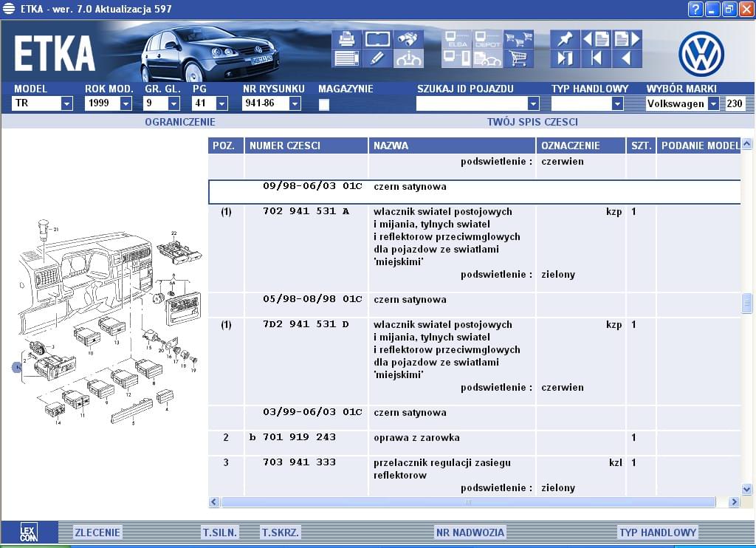Open the multiple shopping carts icon

point(518,39)
